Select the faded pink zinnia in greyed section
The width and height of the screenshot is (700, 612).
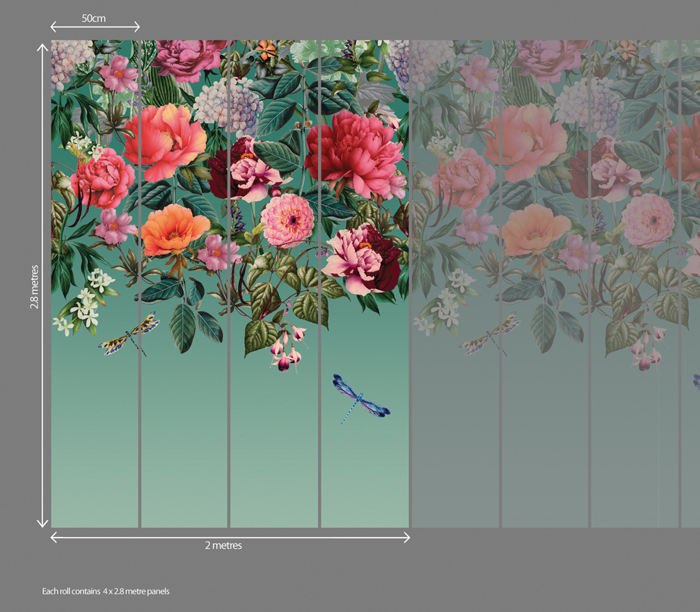647,220
